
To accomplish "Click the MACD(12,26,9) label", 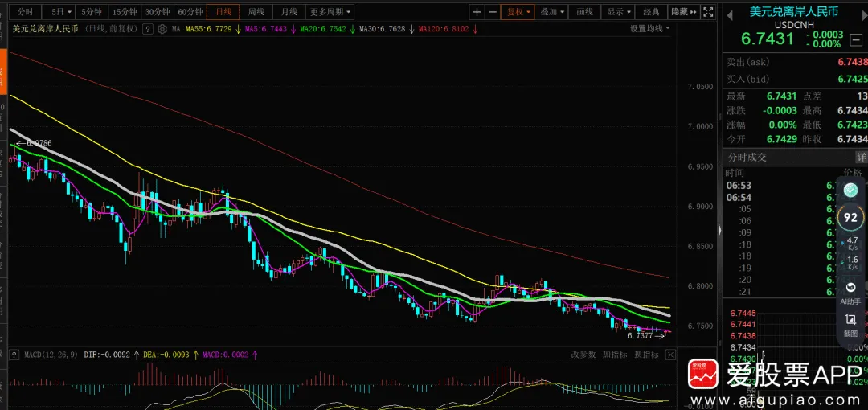I will 51,355.
